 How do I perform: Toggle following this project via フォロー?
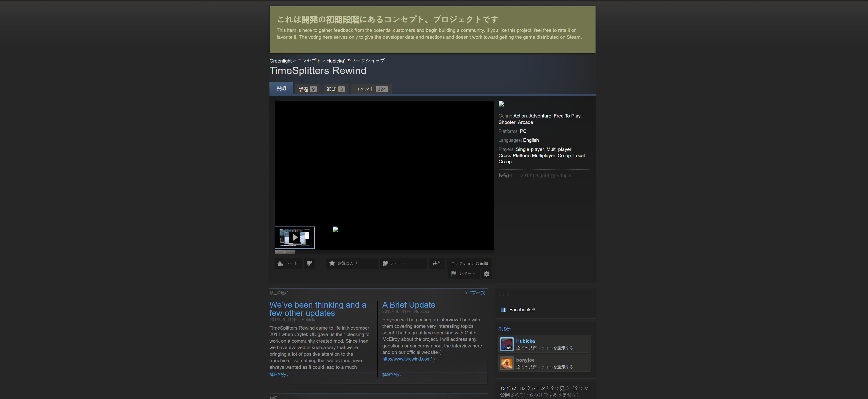[x=403, y=263]
